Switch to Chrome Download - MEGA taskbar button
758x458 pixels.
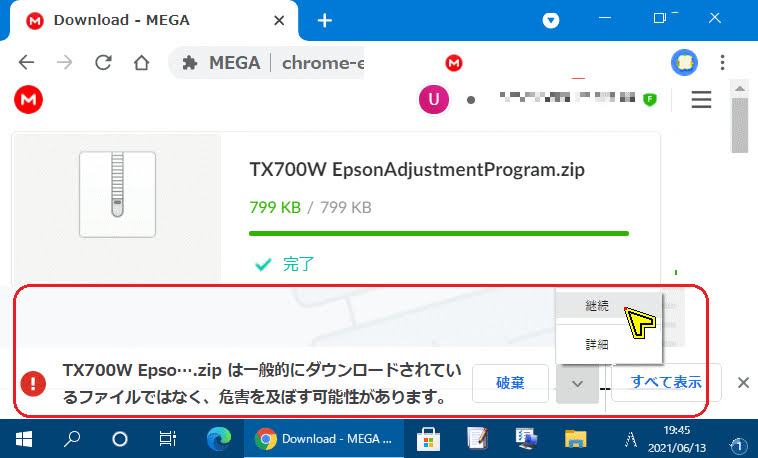click(324, 439)
